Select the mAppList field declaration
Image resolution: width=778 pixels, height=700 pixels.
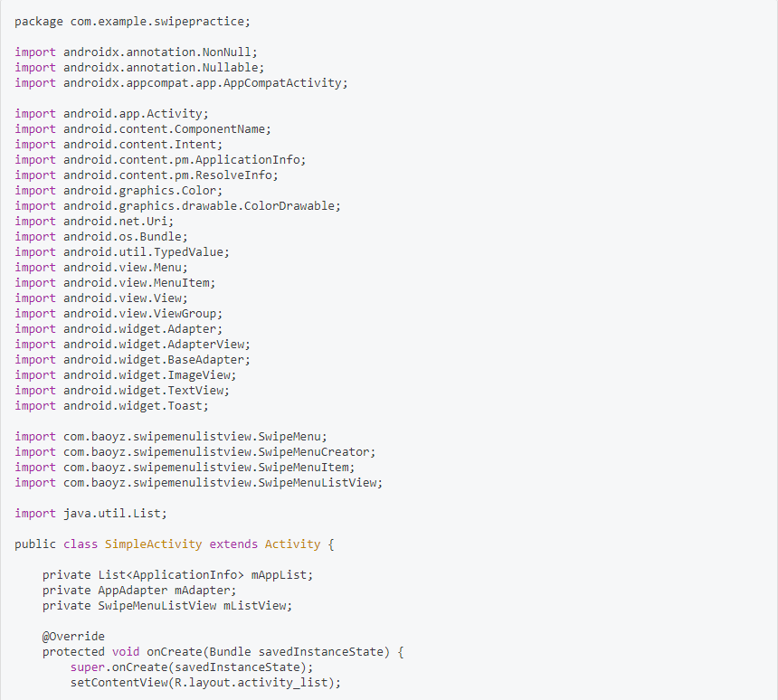coord(177,575)
